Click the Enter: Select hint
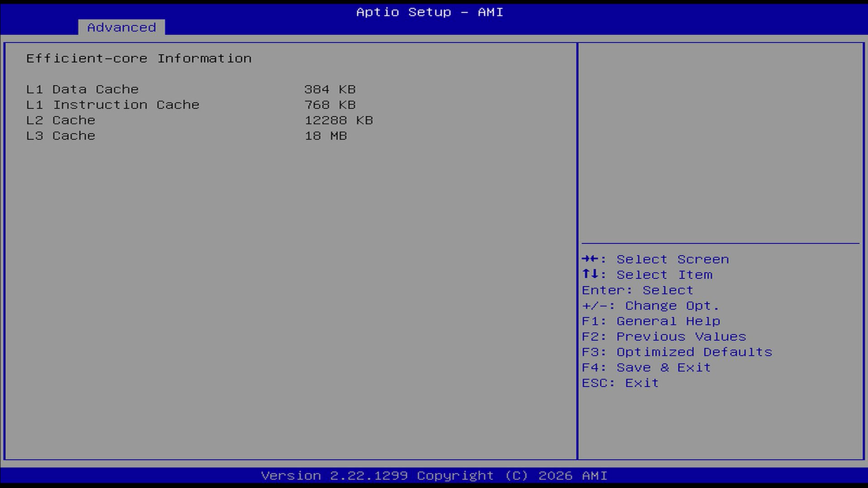The width and height of the screenshot is (868, 488). pos(637,290)
